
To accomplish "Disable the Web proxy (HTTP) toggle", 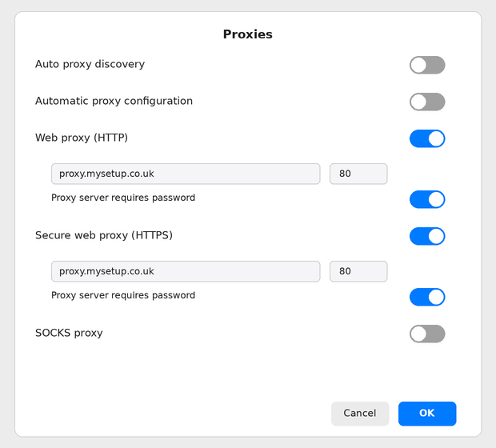I will tap(427, 138).
